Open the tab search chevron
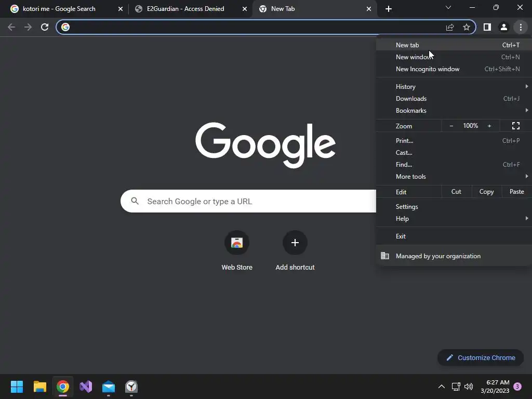 point(448,7)
